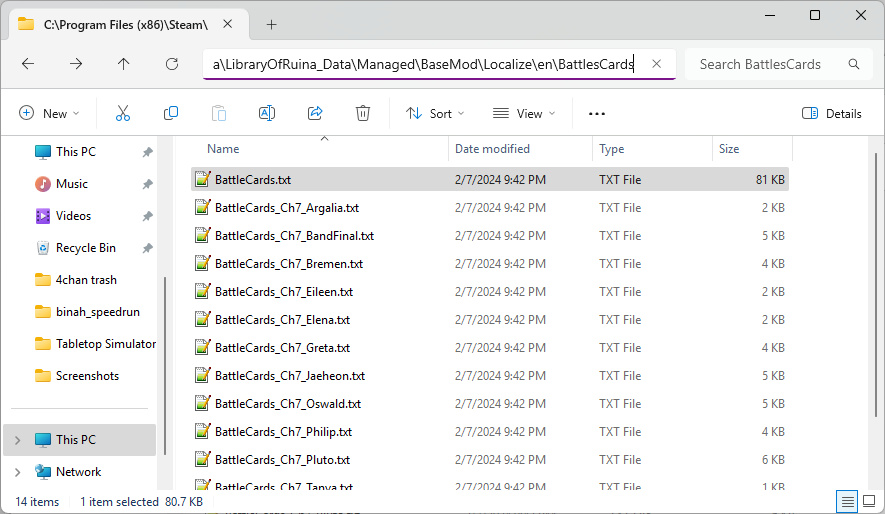
Task: Switch to large thumbnails view icon
Action: (869, 501)
